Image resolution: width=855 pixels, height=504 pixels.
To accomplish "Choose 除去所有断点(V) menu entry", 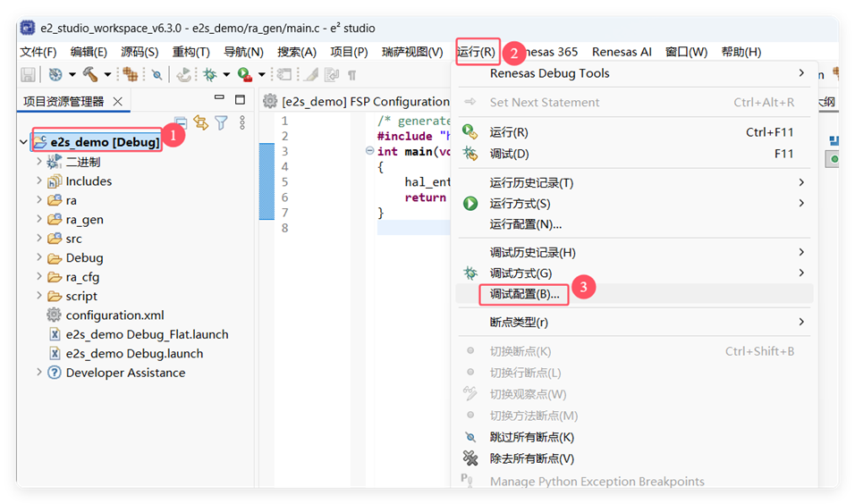I will [634, 458].
